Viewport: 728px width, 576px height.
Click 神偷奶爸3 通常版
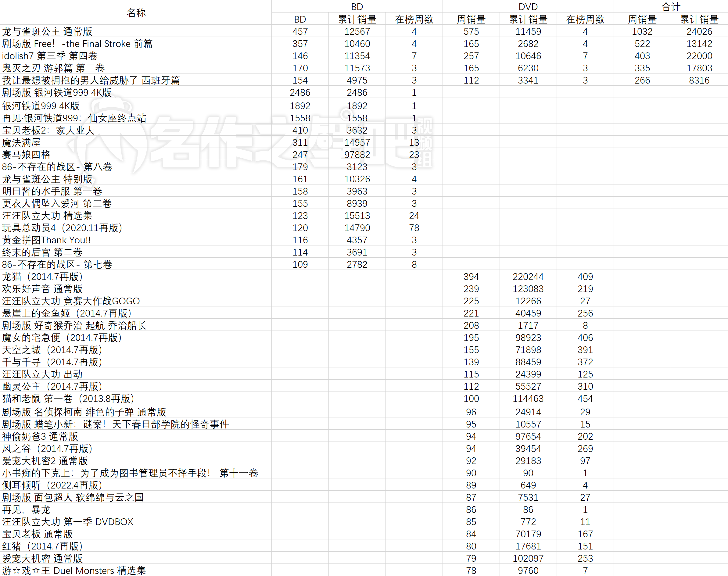coord(40,436)
